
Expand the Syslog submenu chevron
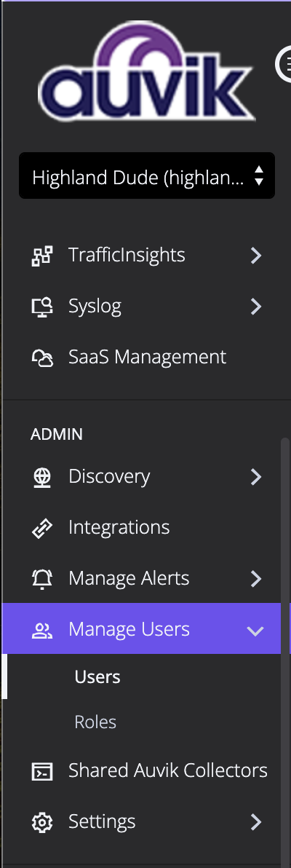tap(255, 306)
